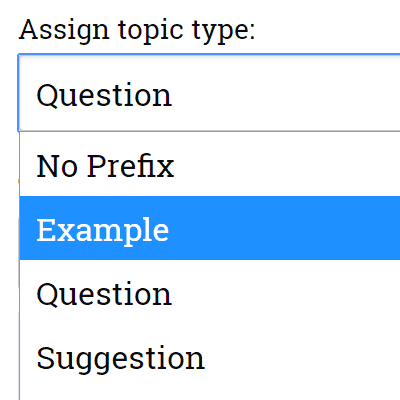Set topic type to Example
This screenshot has width=400, height=400.
pos(210,228)
